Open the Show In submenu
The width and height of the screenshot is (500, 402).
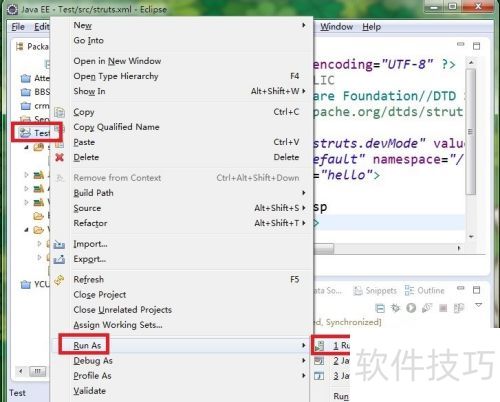click(x=182, y=91)
